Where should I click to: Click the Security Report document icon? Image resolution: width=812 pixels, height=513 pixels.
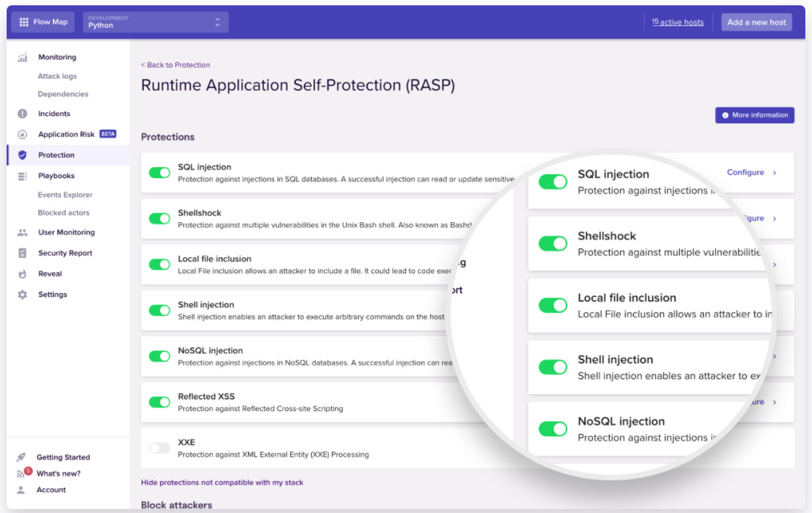click(x=23, y=253)
